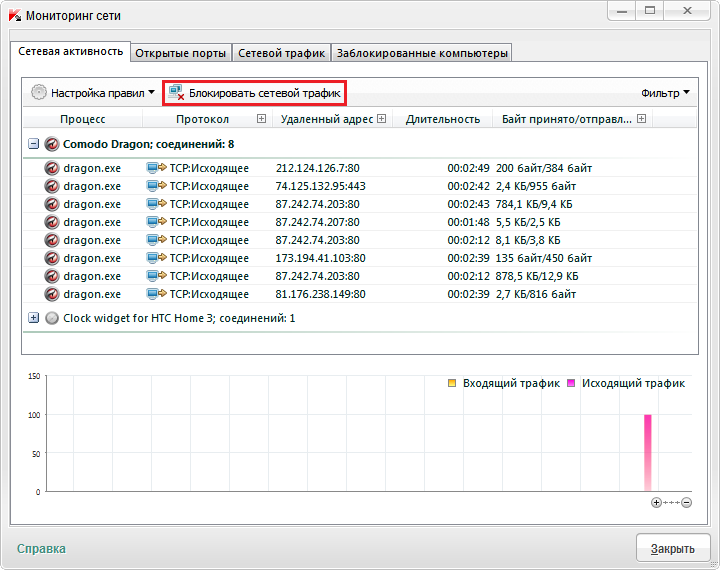Click Блокировать сетевой трафик button
The image size is (720, 570).
254,93
